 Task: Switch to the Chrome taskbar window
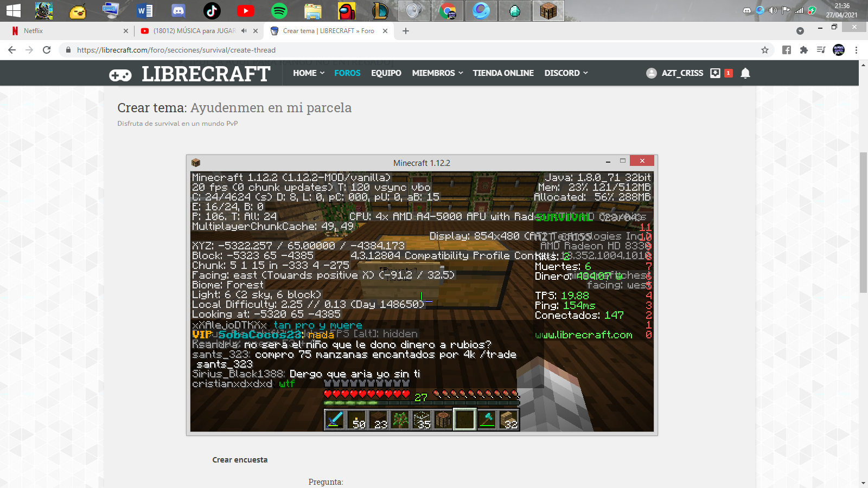(x=448, y=10)
